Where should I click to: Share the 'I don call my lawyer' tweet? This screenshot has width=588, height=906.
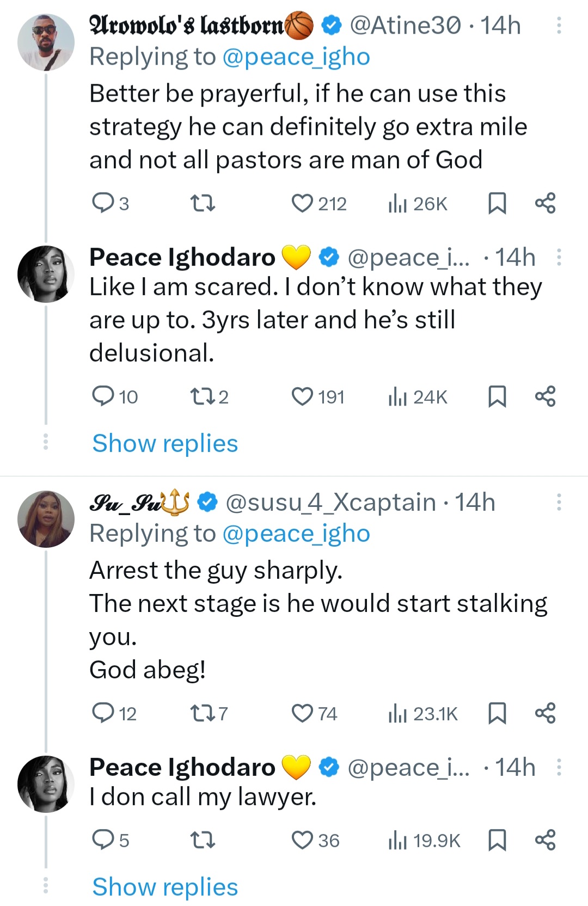545,840
